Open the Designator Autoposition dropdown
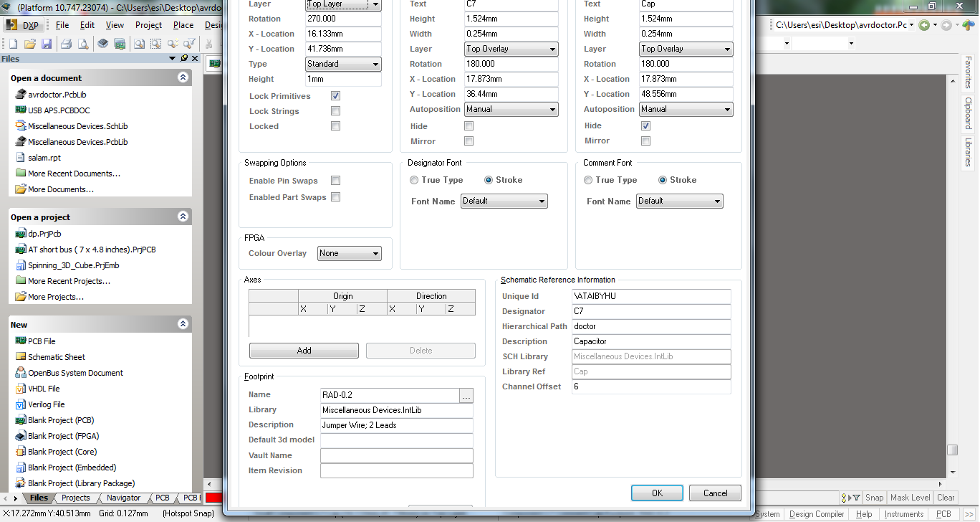Viewport: 980px width, 522px height. click(511, 109)
